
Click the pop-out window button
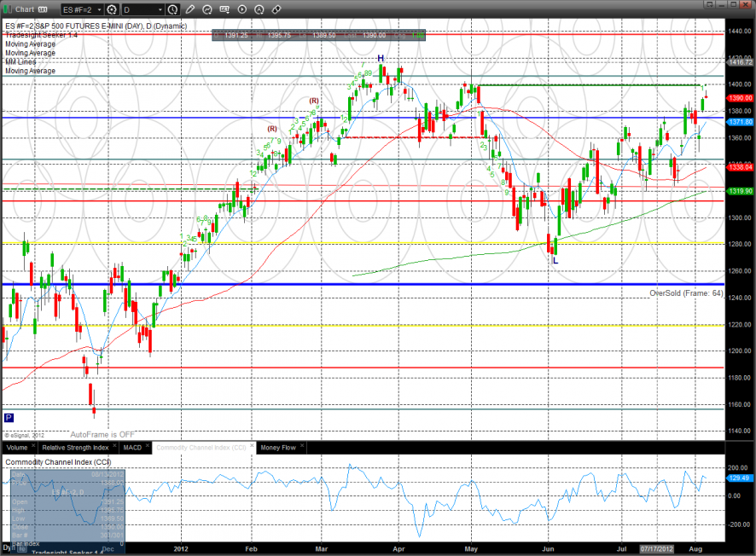(x=709, y=4)
